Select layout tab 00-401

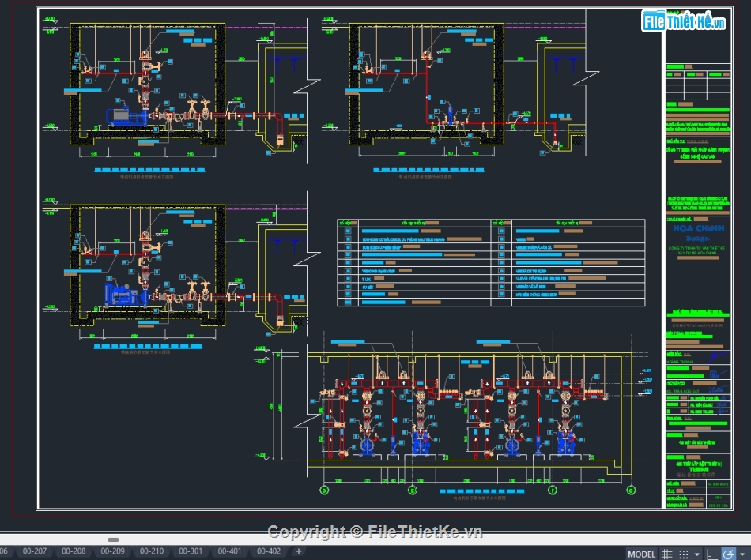coord(229,551)
